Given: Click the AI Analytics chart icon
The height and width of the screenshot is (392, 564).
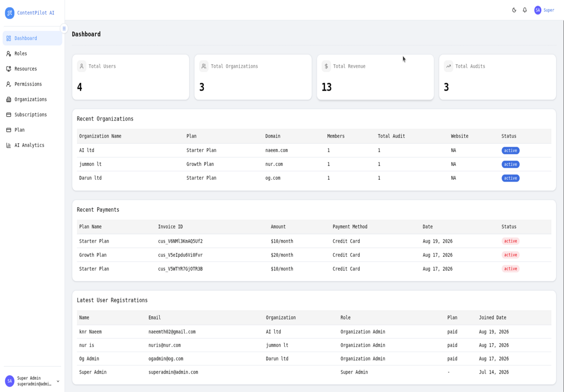Looking at the screenshot, I should click(8, 146).
